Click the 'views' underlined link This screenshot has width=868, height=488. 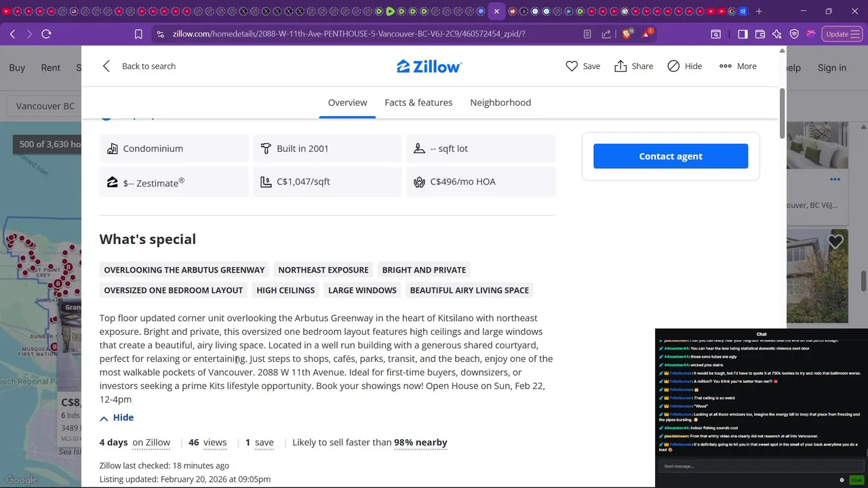coord(215,443)
